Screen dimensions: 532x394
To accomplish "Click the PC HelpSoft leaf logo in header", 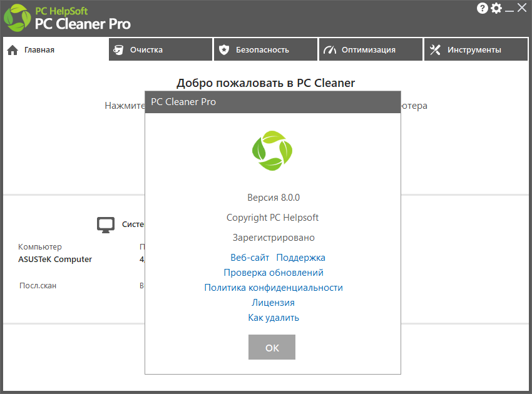I will pos(17,18).
